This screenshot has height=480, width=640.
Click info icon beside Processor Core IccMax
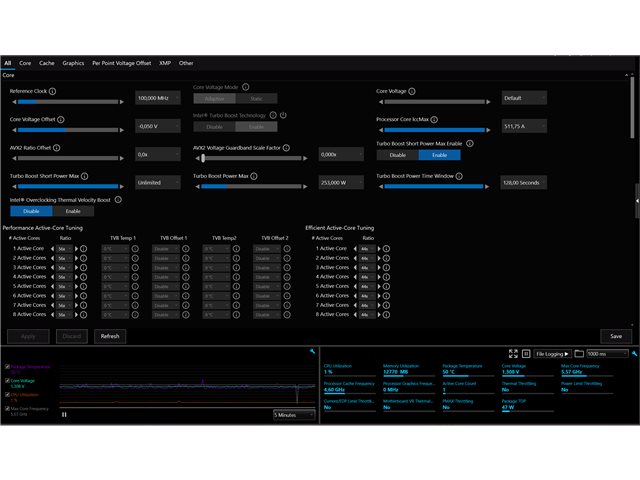click(x=434, y=119)
